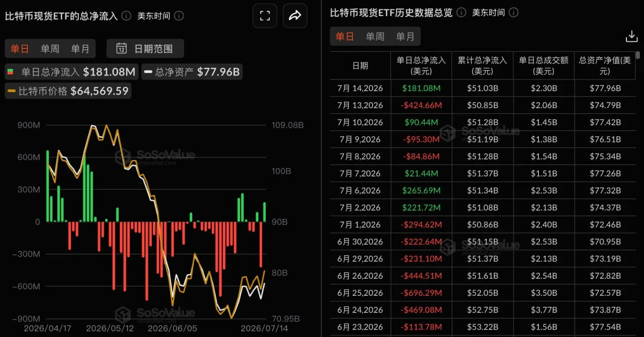
Task: Select 单月 tab in history table
Action: (x=405, y=36)
